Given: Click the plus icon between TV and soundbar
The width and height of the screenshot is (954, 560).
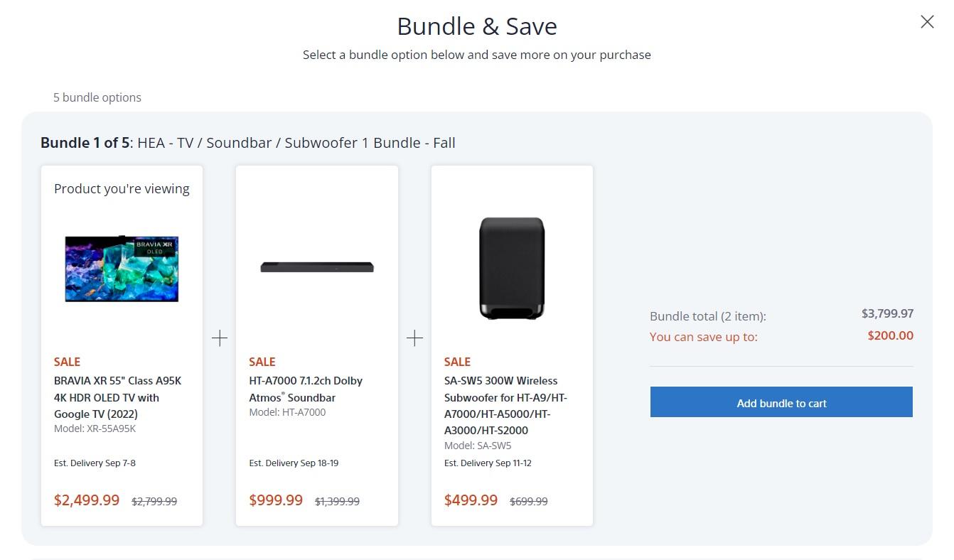Looking at the screenshot, I should [x=220, y=338].
